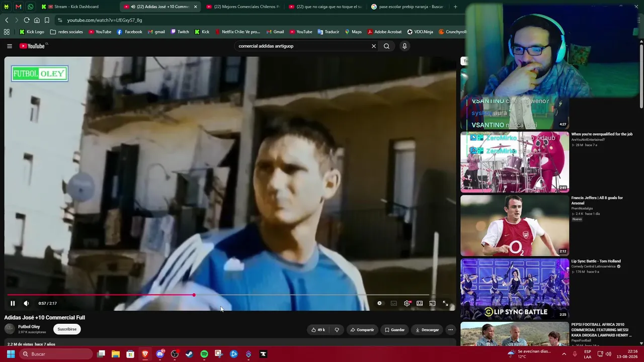Like the video with 49 k likes
The height and width of the screenshot is (362, 644).
[318, 330]
